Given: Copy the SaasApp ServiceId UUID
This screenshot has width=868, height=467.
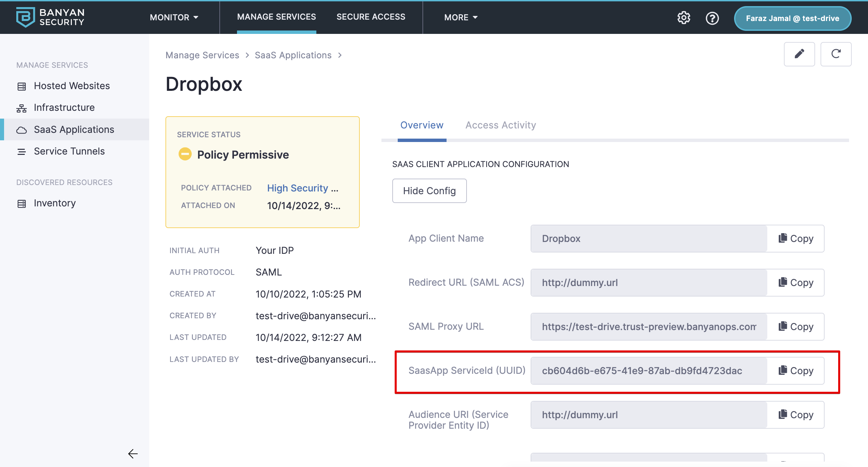Looking at the screenshot, I should [795, 371].
